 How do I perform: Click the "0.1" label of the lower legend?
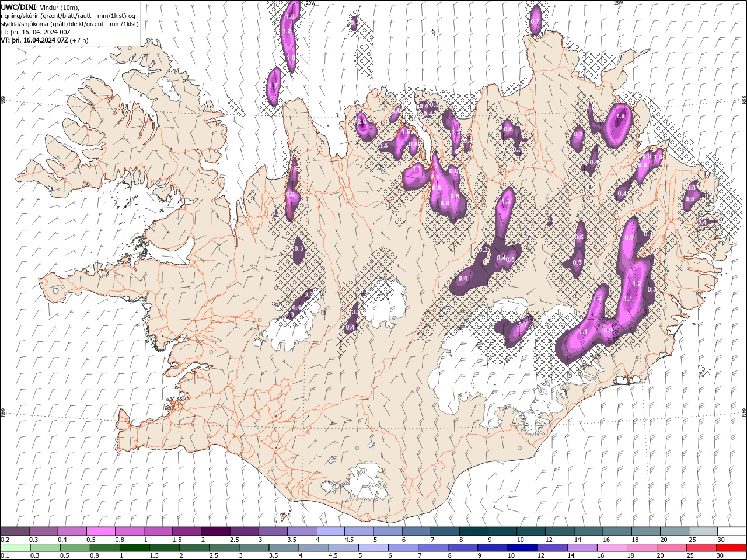coord(5,556)
